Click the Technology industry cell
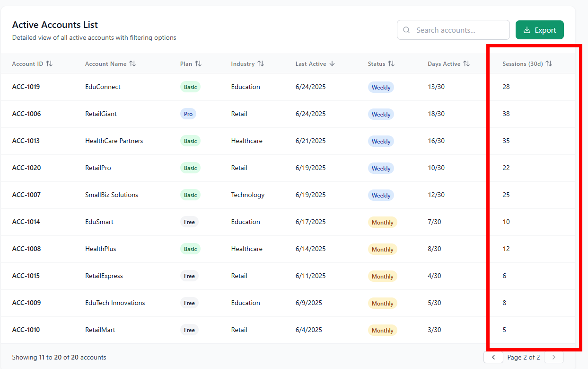The image size is (588, 369). pos(248,195)
